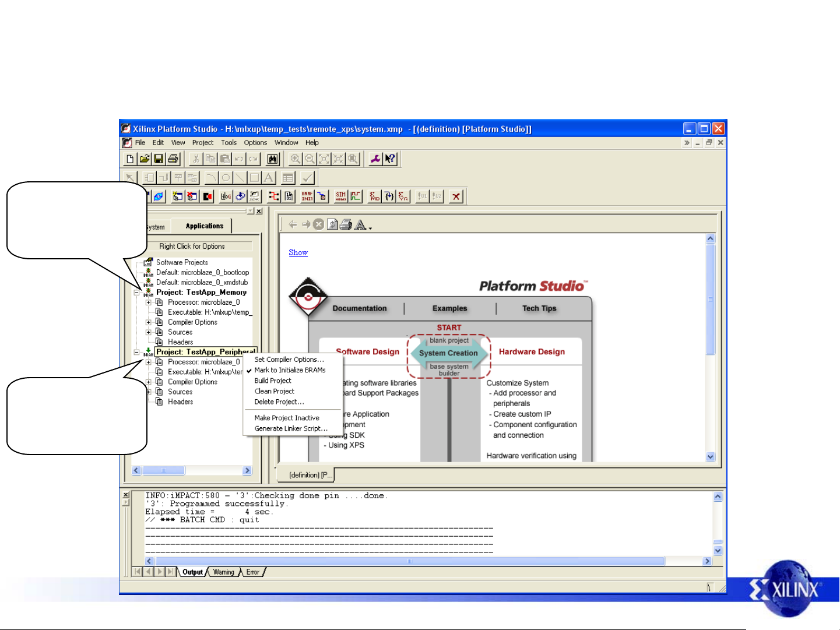
Task: Stop loading with the gray X circle
Action: (x=318, y=224)
